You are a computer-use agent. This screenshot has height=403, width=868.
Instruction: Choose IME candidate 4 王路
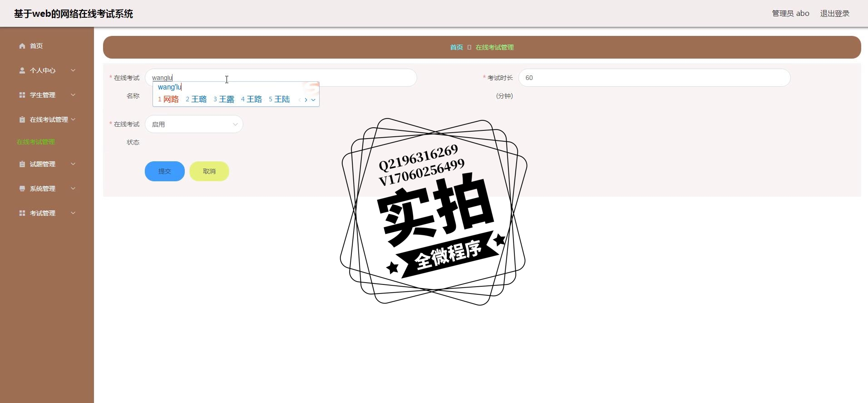click(x=252, y=99)
